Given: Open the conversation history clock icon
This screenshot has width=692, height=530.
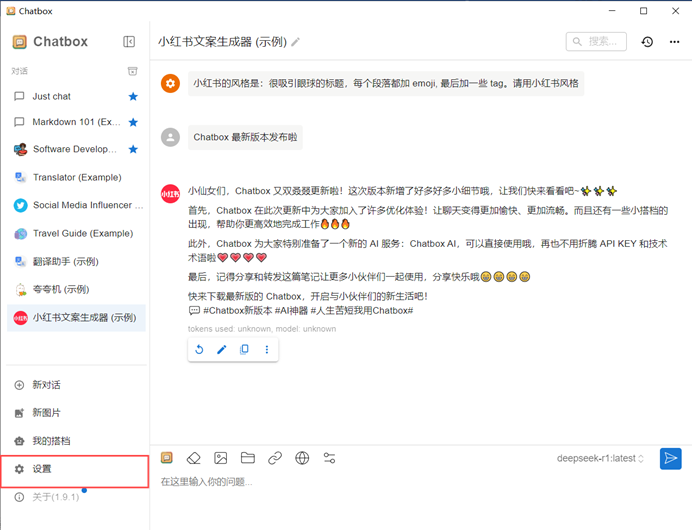Looking at the screenshot, I should (x=647, y=41).
